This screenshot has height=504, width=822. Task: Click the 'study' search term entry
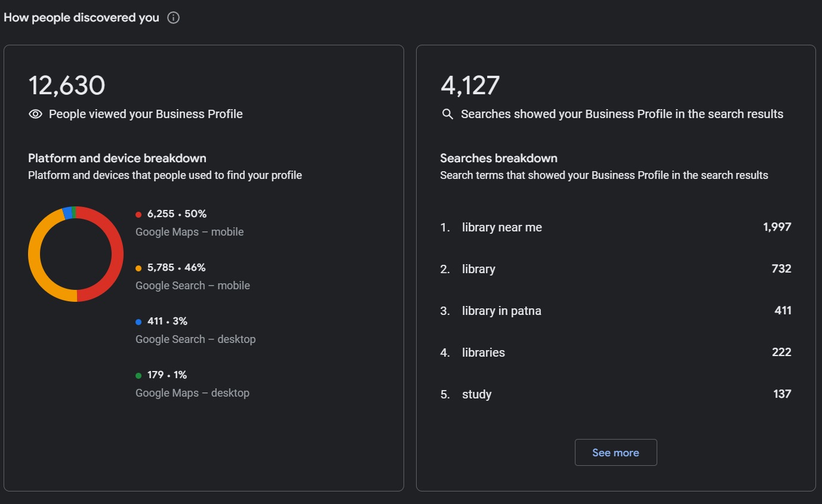coord(476,394)
